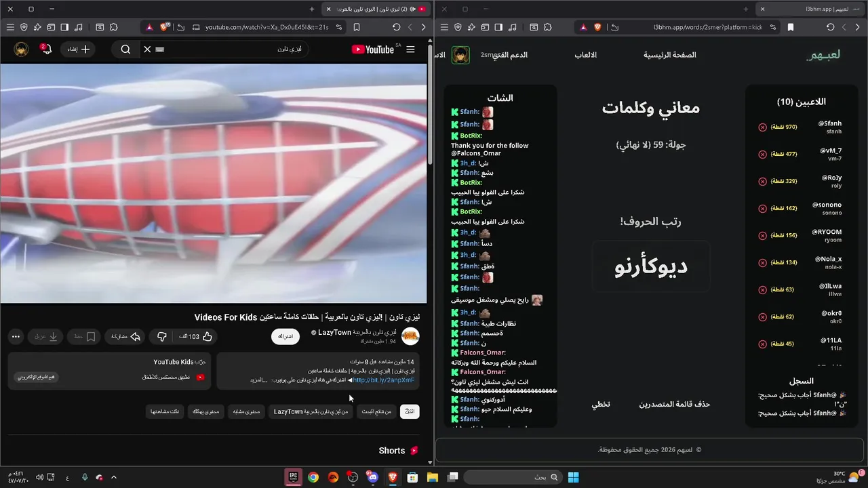The image size is (868, 488).
Task: Select the 'All' filter chip
Action: [410, 411]
